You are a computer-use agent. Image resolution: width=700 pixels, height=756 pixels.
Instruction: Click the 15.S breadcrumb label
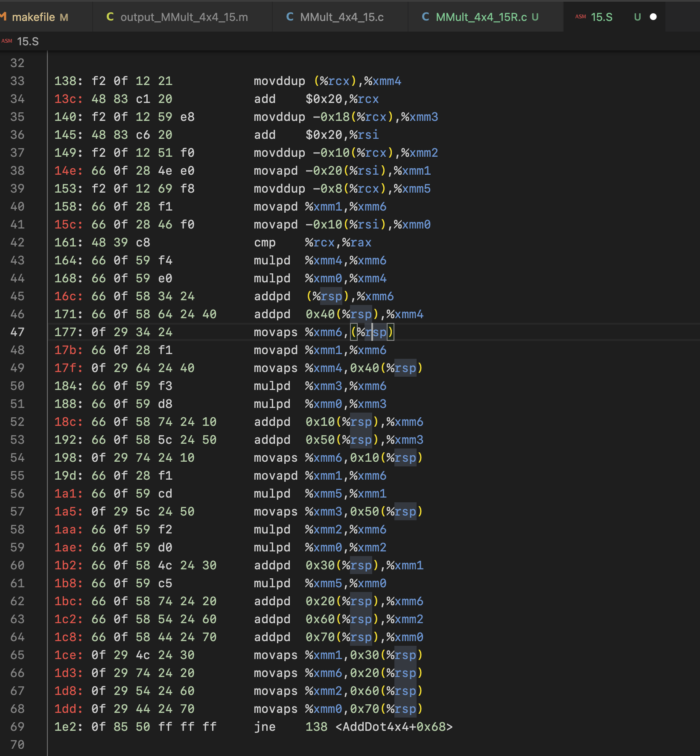(x=28, y=41)
